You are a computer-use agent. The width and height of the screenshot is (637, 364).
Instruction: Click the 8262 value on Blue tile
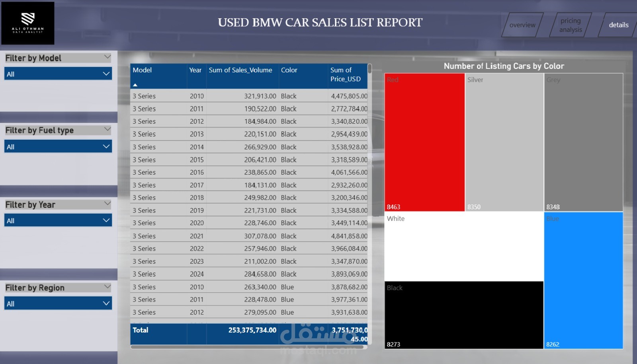553,344
